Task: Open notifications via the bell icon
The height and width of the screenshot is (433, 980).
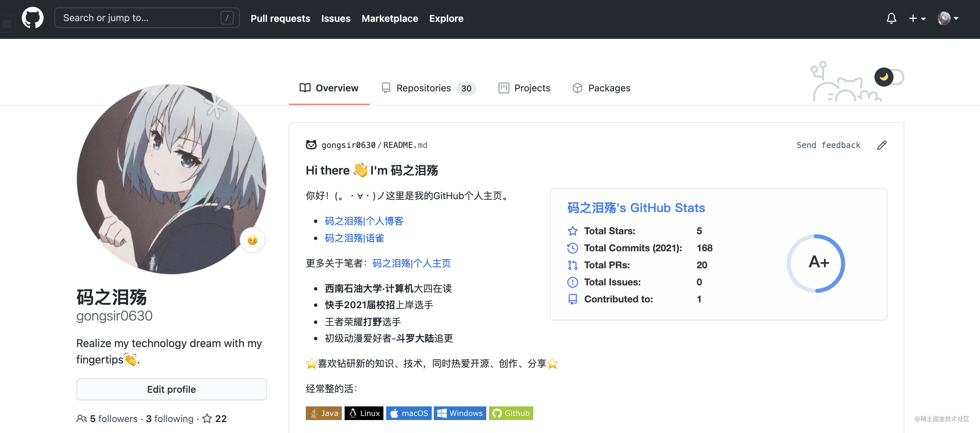Action: click(891, 18)
